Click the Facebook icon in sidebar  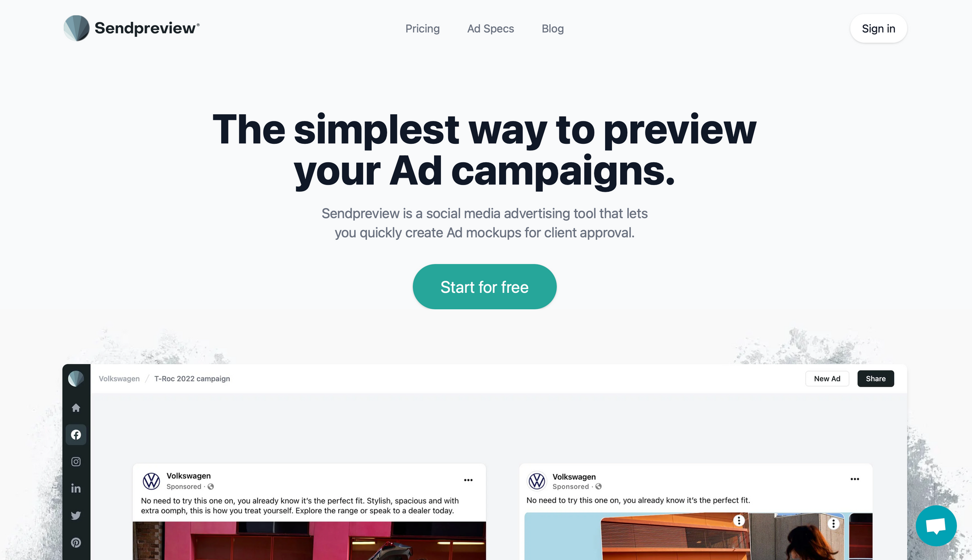76,435
